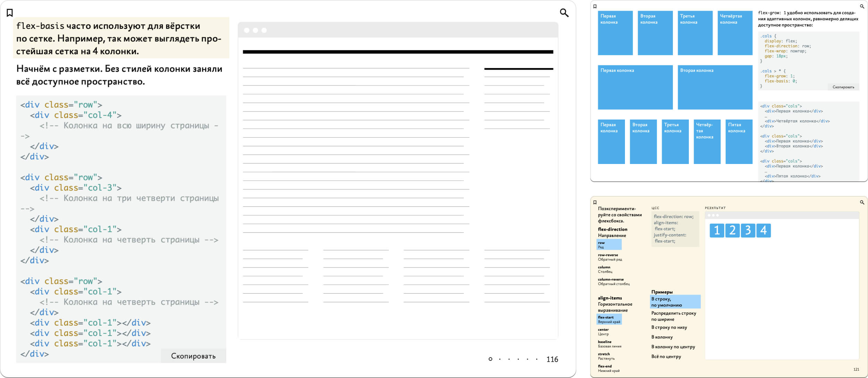Screen dimensions: 868x378
Task: Select example 'В строку по низу'
Action: coord(669,327)
